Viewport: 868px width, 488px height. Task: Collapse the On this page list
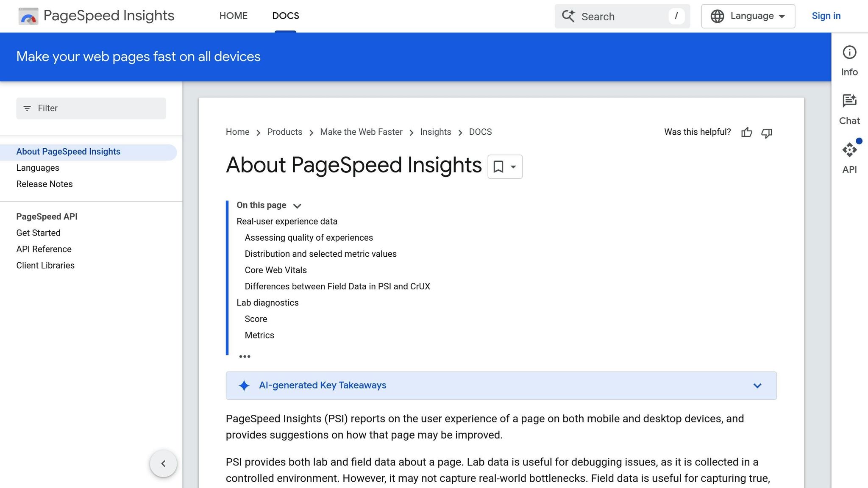297,205
